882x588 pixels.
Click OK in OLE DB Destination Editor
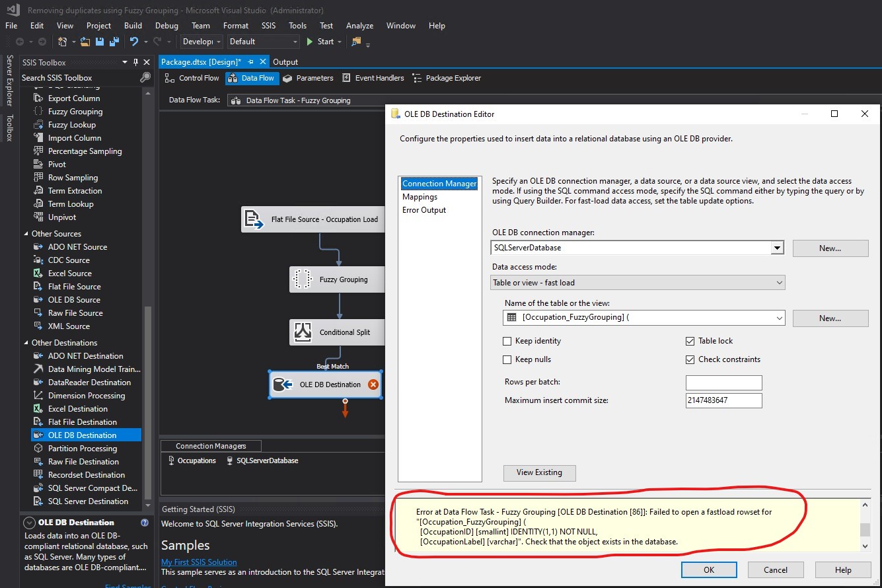[709, 570]
